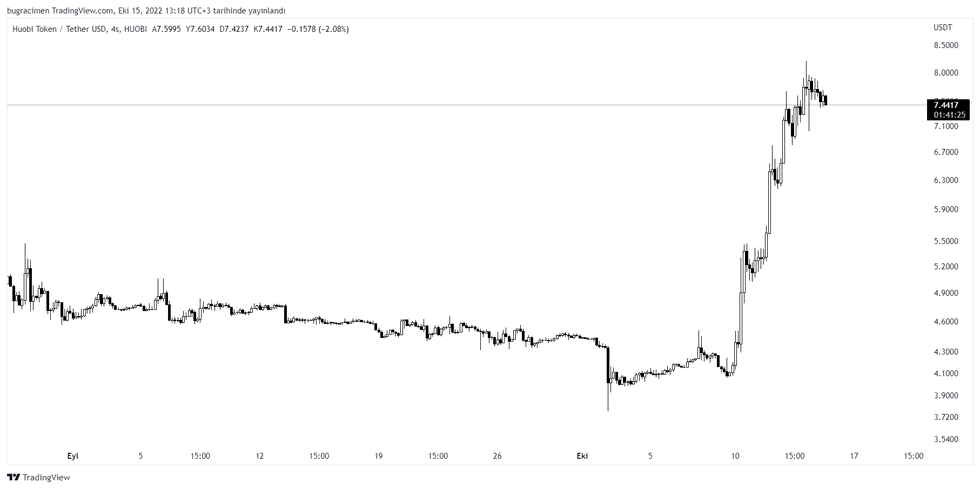Click the bugracimen author name in the header
The image size is (980, 489).
click(x=28, y=11)
